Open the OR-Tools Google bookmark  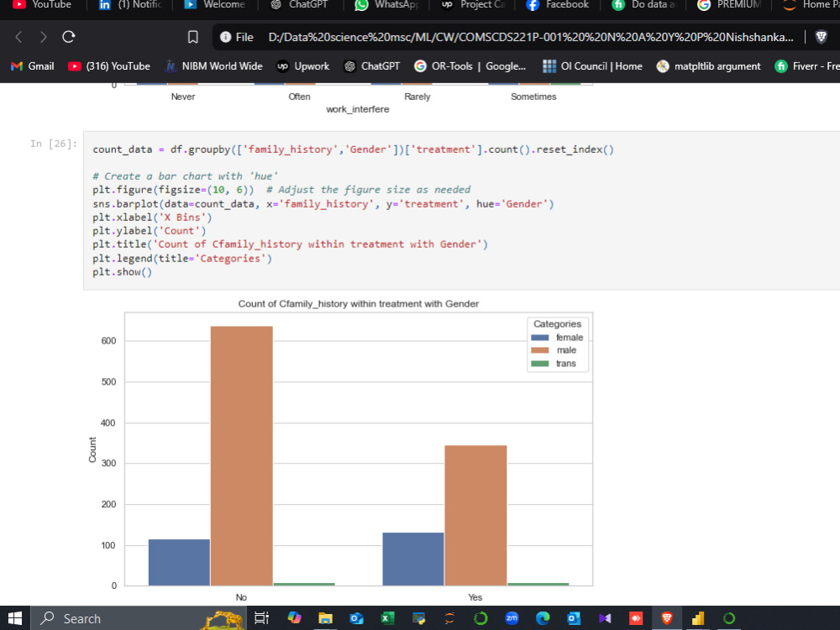click(x=470, y=66)
